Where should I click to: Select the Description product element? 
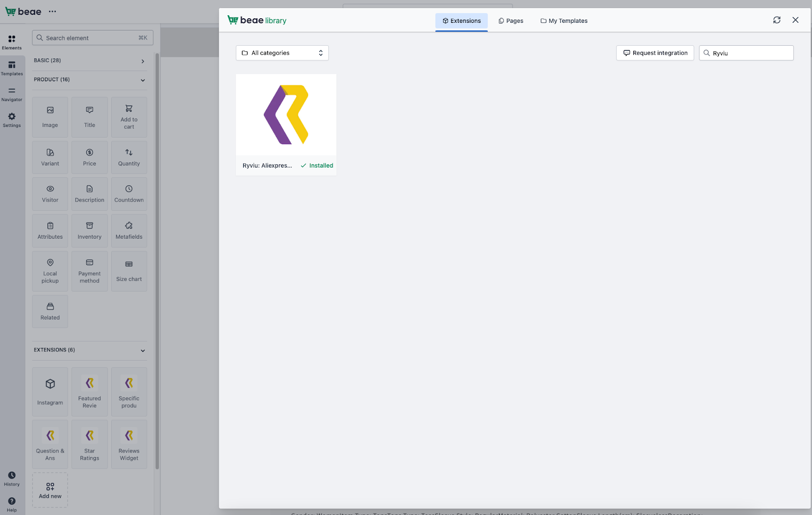tap(90, 194)
